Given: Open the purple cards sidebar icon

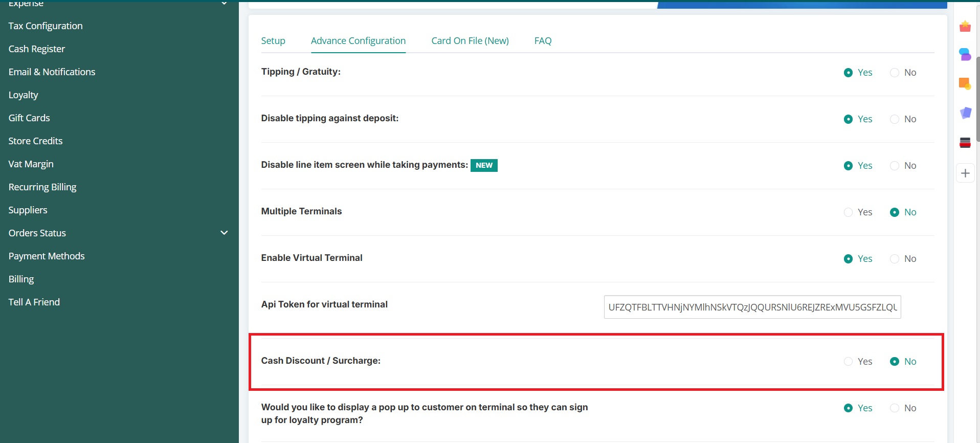Looking at the screenshot, I should pos(965,113).
